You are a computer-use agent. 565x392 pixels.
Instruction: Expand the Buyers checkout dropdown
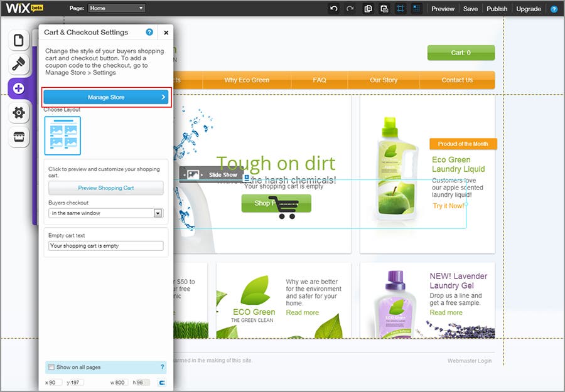158,213
